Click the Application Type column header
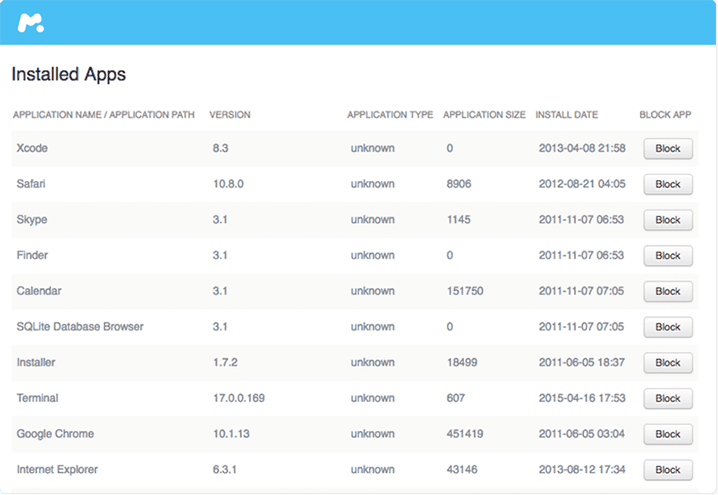The image size is (718, 495). (390, 114)
